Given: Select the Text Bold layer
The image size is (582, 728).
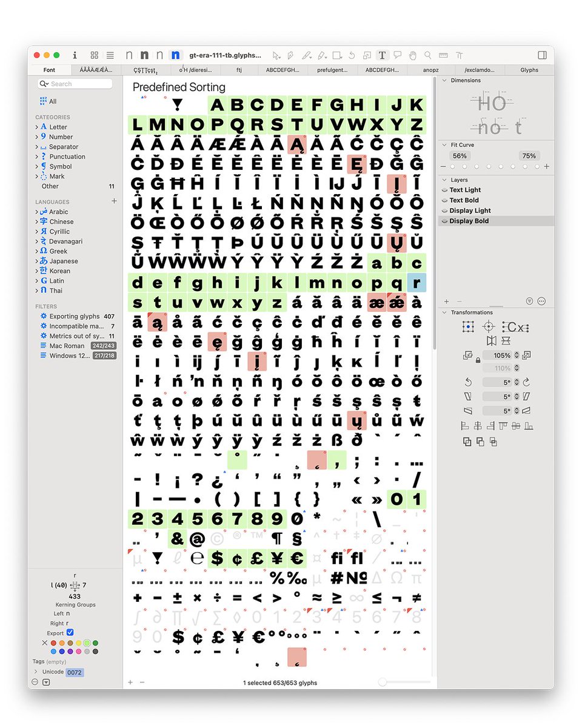Looking at the screenshot, I should click(496, 200).
